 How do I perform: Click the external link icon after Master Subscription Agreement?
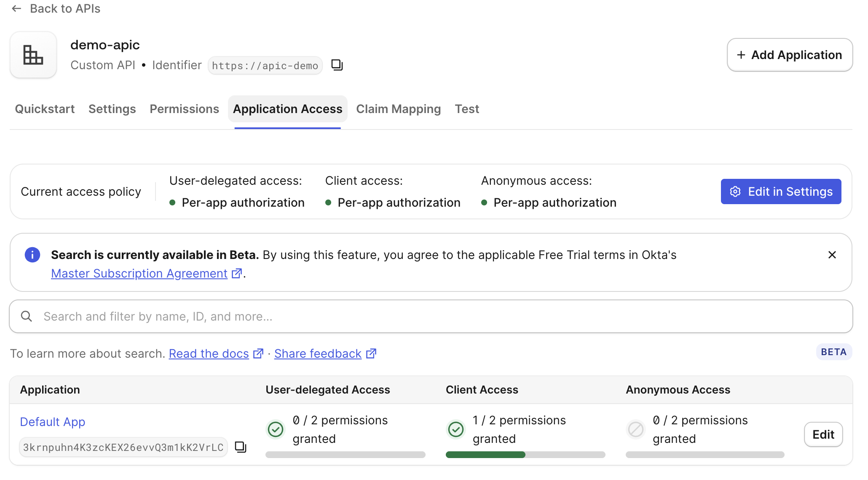pos(237,273)
